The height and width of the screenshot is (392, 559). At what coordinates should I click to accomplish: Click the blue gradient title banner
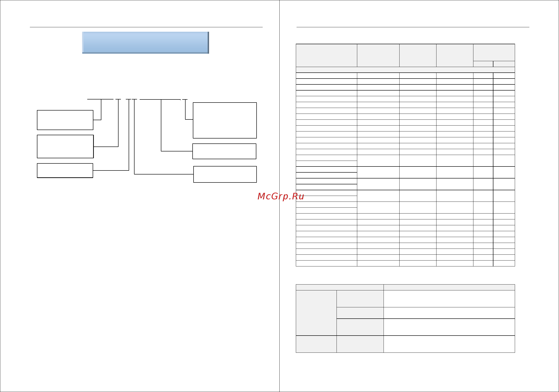(146, 43)
